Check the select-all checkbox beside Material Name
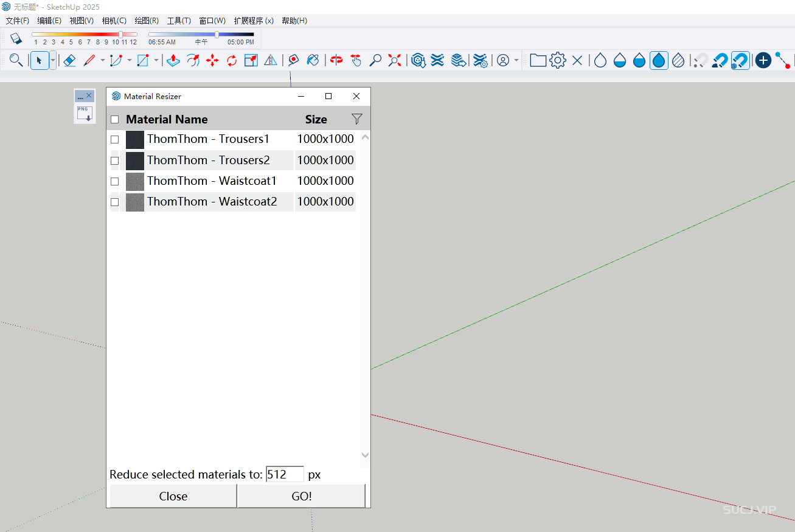 114,120
